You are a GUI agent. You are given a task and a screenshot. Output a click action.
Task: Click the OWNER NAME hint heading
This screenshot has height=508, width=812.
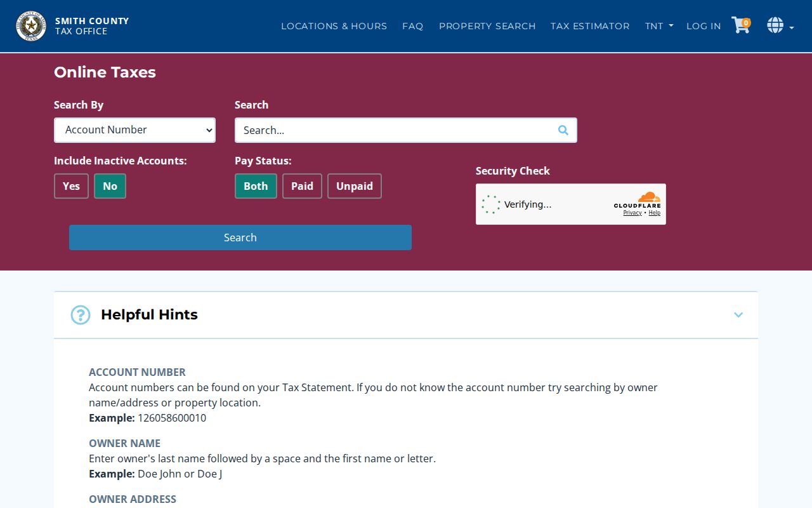point(124,443)
